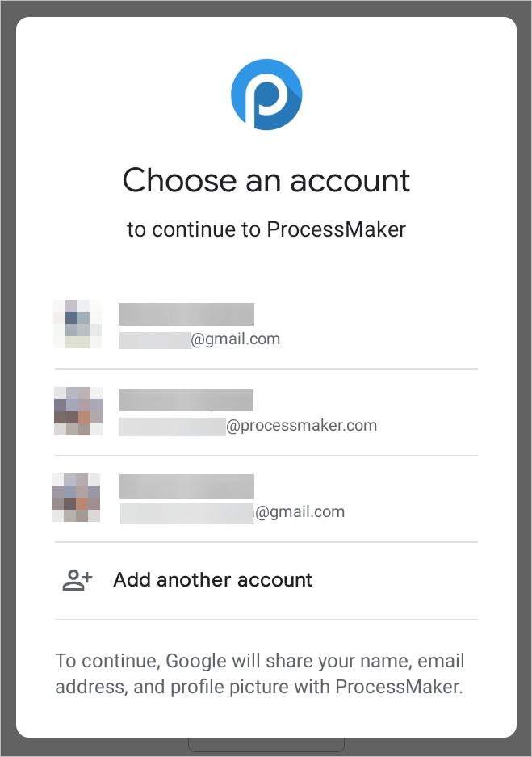Click the first account's profile picture
The width and height of the screenshot is (532, 757).
coord(77,324)
